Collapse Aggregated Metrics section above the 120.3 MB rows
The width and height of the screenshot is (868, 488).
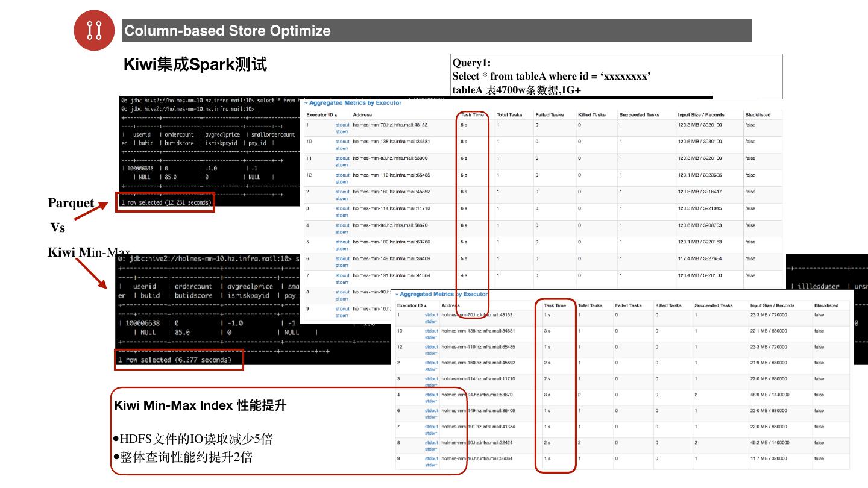click(353, 103)
